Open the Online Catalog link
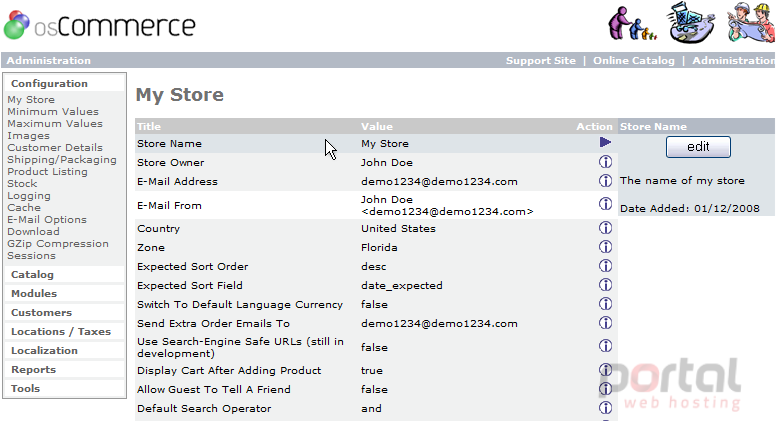 pyautogui.click(x=633, y=60)
